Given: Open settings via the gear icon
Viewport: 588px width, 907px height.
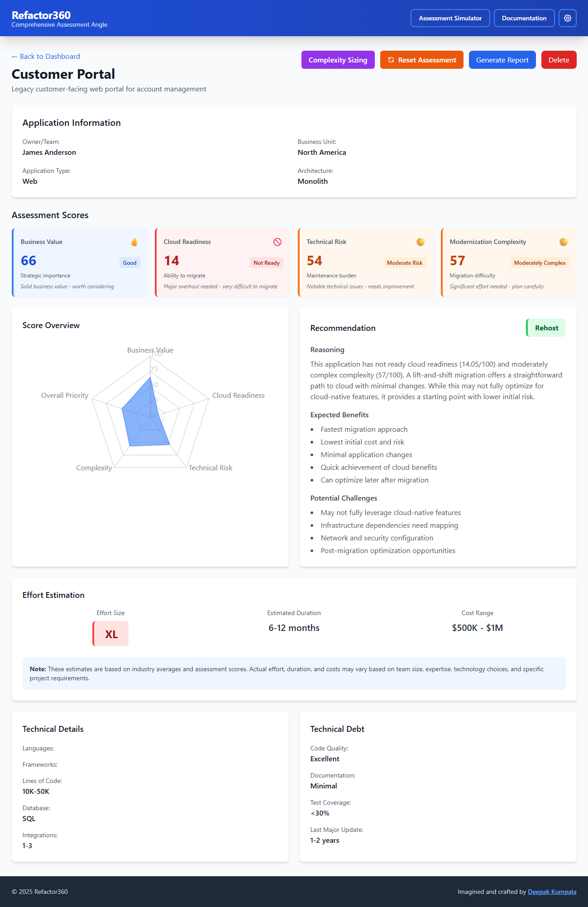Looking at the screenshot, I should [x=567, y=18].
